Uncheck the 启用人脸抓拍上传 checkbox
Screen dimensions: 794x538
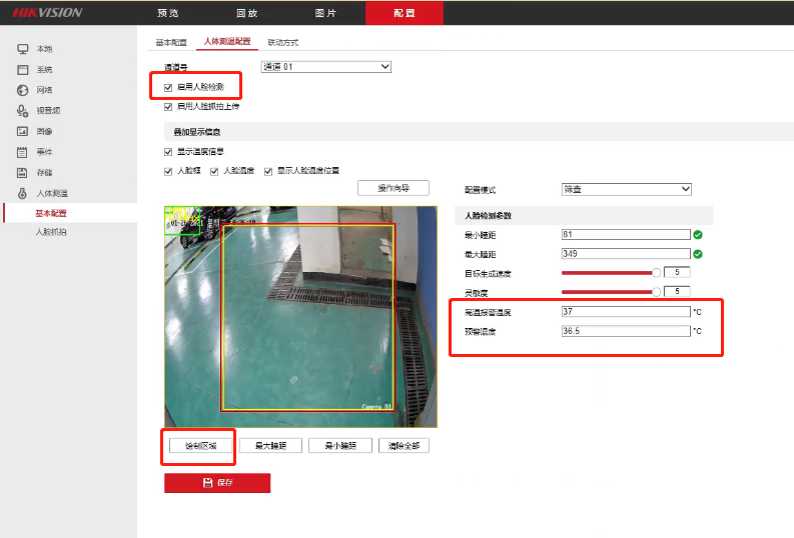pos(168,106)
